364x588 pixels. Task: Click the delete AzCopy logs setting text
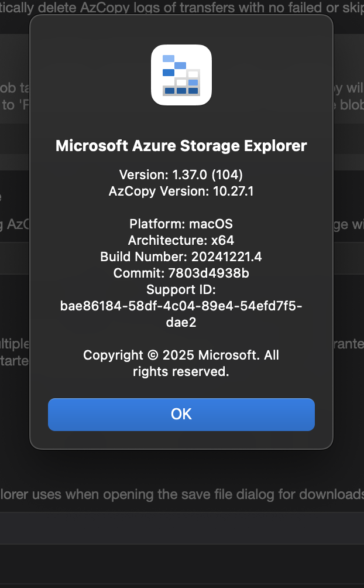point(182,7)
